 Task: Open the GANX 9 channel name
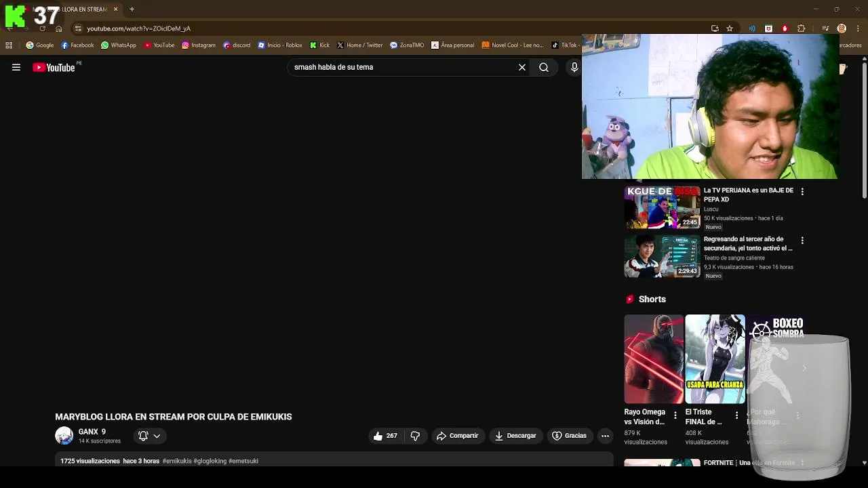tap(92, 432)
